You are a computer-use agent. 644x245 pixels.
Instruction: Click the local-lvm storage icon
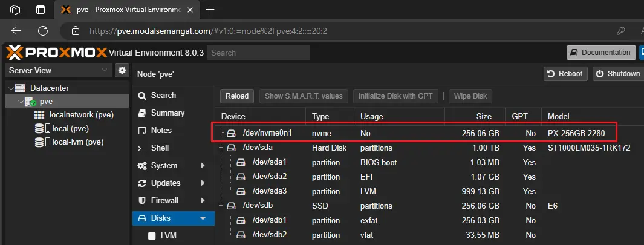pos(42,142)
